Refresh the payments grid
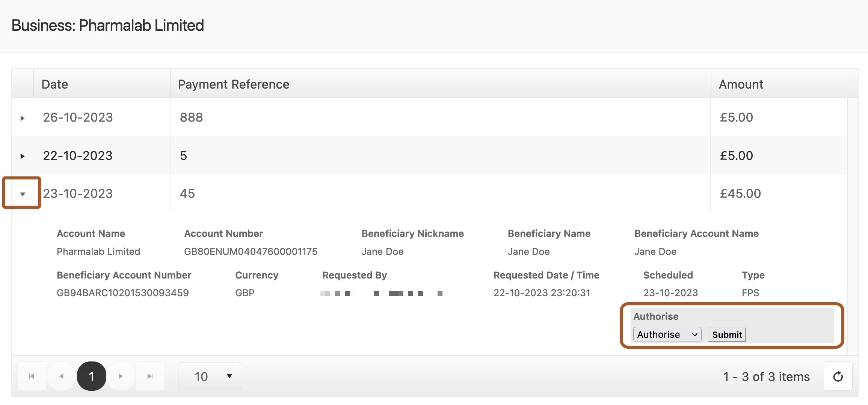Viewport: 868px width, 405px height. click(838, 376)
